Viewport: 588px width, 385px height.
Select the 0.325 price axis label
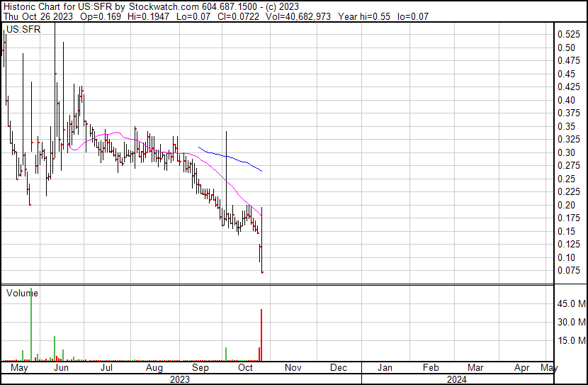(569, 140)
